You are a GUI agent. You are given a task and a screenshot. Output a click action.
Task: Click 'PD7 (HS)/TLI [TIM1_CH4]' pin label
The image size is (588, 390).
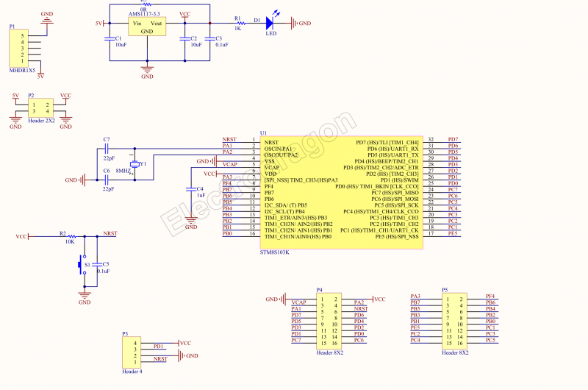pyautogui.click(x=387, y=142)
